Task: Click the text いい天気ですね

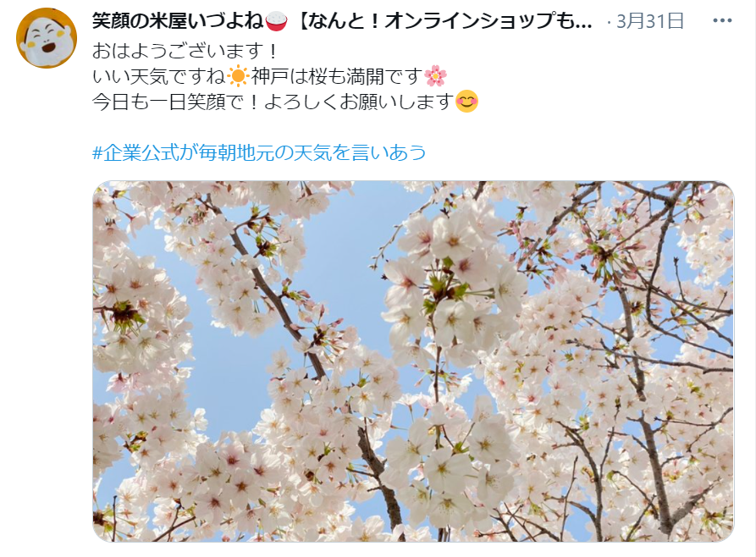Action: [158, 76]
